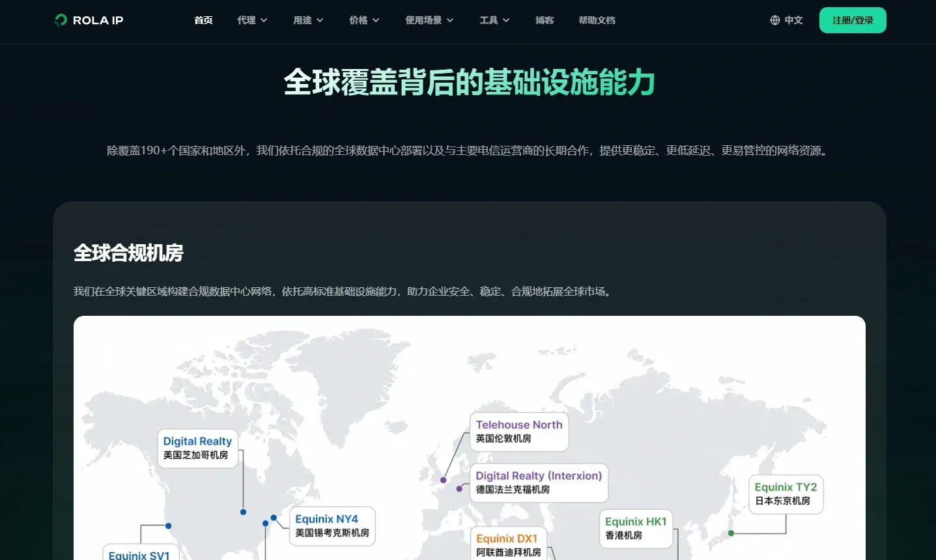The width and height of the screenshot is (936, 560).
Task: Click the 我们在全球关键区域构建合规数据中心网络 subtitle text
Action: pyautogui.click(x=344, y=291)
